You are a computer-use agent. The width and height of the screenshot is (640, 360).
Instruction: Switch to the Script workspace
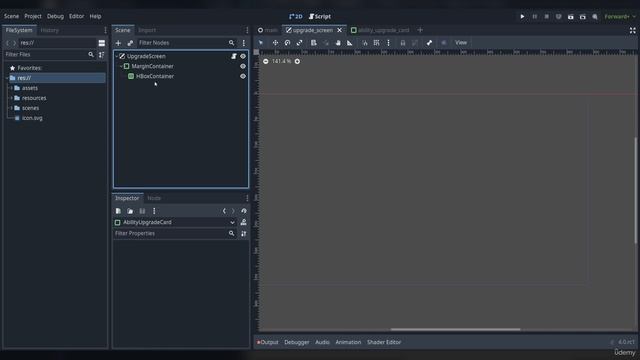point(320,16)
